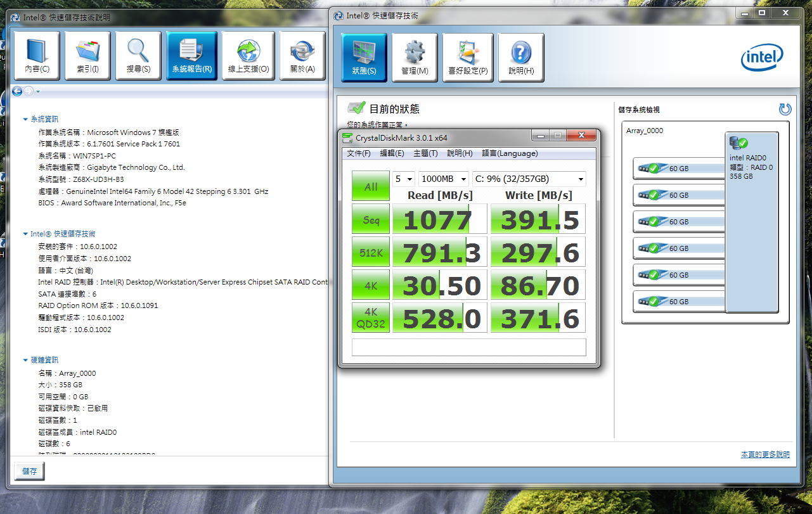The image size is (812, 514).
Task: Click the All benchmark button
Action: pos(371,186)
